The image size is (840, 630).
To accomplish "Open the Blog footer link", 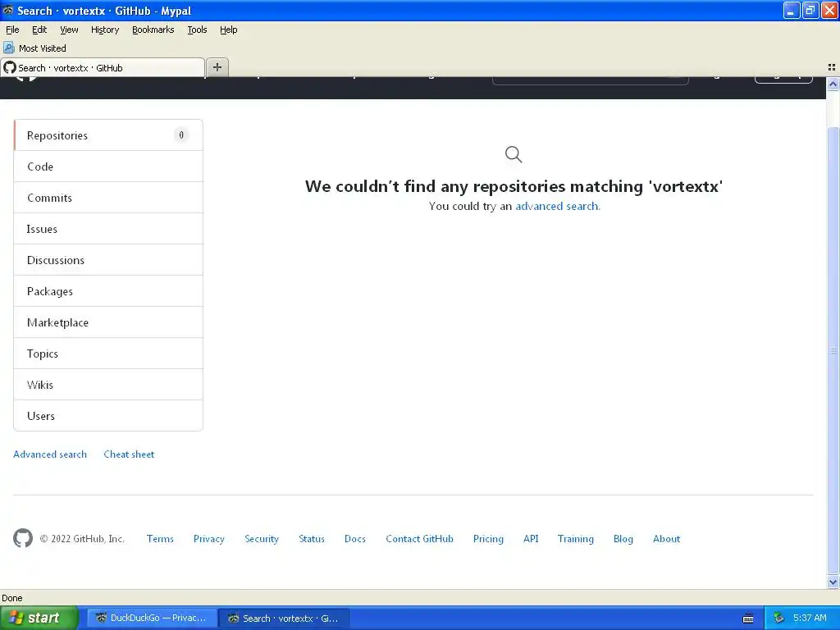I will click(623, 539).
